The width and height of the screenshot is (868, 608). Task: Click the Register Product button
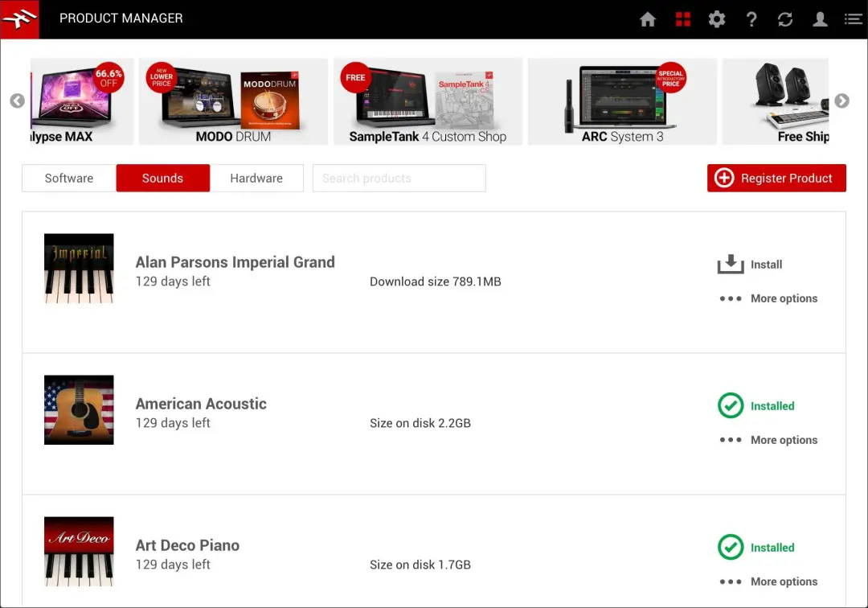click(776, 178)
